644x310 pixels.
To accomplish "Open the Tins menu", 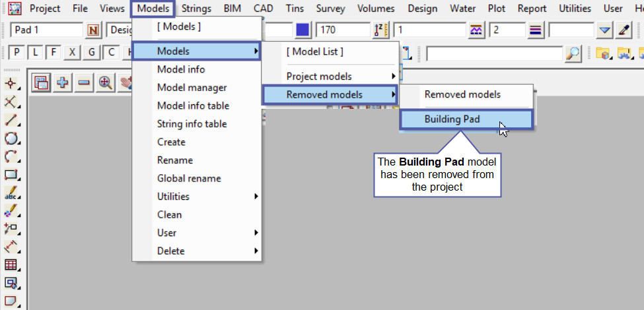I will coord(295,8).
